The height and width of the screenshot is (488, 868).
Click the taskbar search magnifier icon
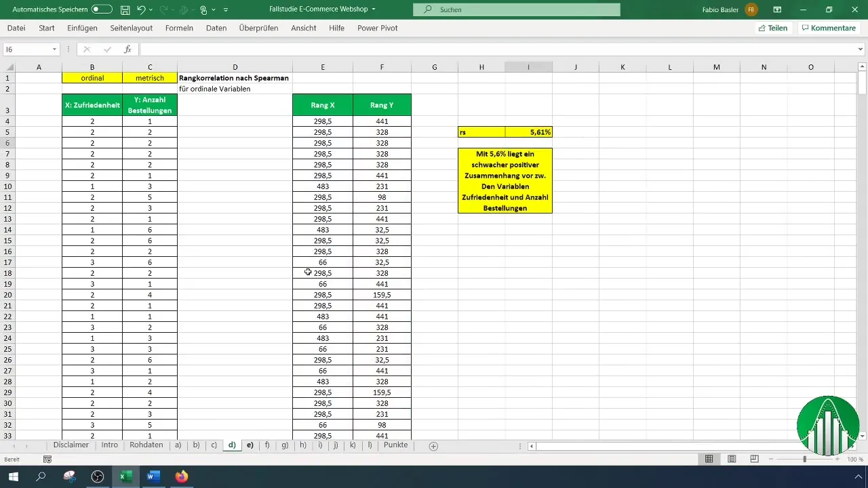[x=41, y=476]
